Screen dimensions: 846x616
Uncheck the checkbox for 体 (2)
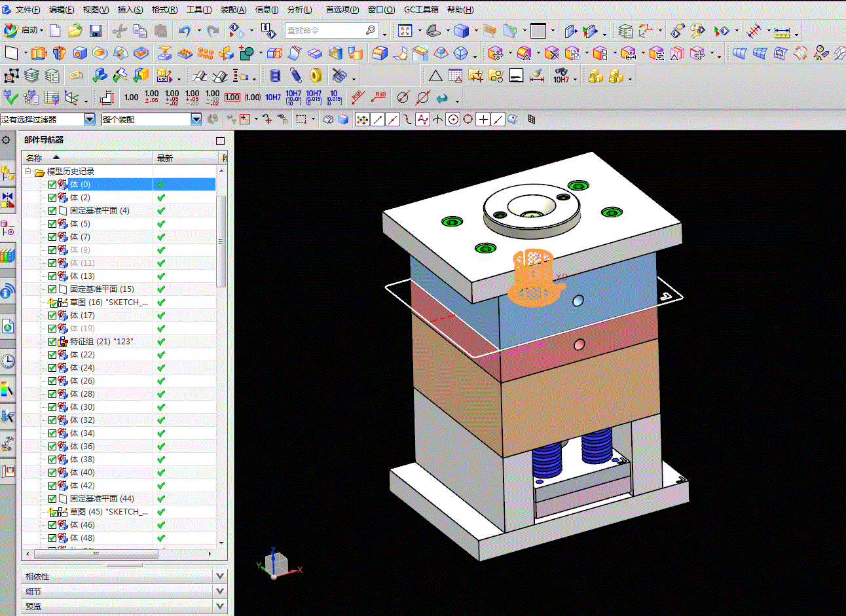pos(52,198)
